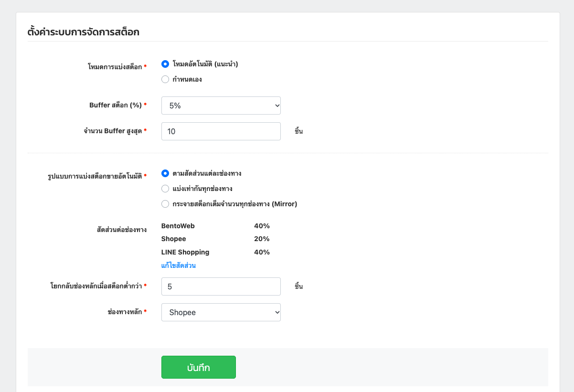Viewport: 574px width, 392px height.
Task: Focus the โยกกลับช่องหลัก threshold input
Action: pyautogui.click(x=221, y=286)
